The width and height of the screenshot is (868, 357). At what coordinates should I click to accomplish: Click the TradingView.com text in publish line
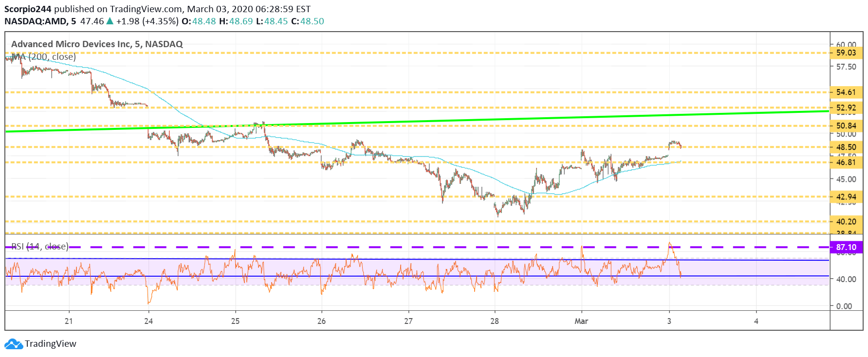(x=146, y=9)
